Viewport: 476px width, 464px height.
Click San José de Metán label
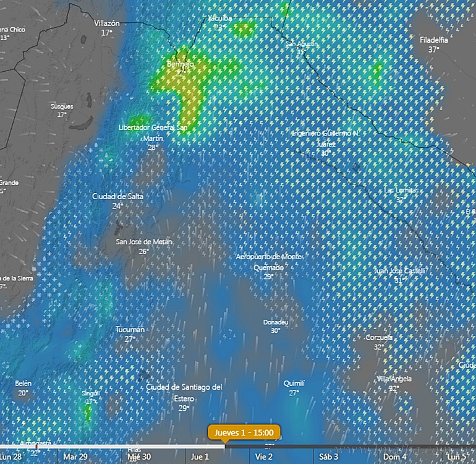[144, 242]
